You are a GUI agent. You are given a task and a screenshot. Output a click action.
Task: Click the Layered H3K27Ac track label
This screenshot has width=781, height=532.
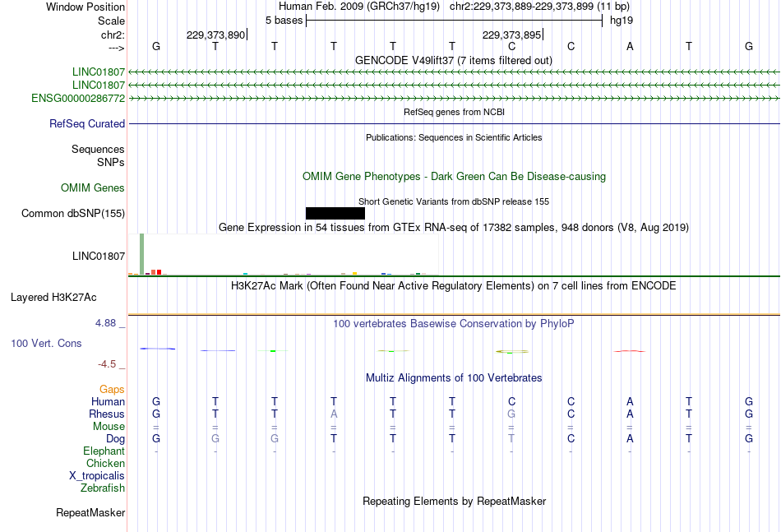point(53,298)
